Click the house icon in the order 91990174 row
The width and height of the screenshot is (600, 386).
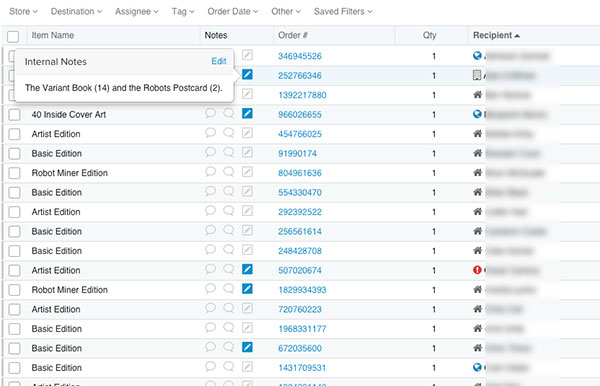point(477,153)
